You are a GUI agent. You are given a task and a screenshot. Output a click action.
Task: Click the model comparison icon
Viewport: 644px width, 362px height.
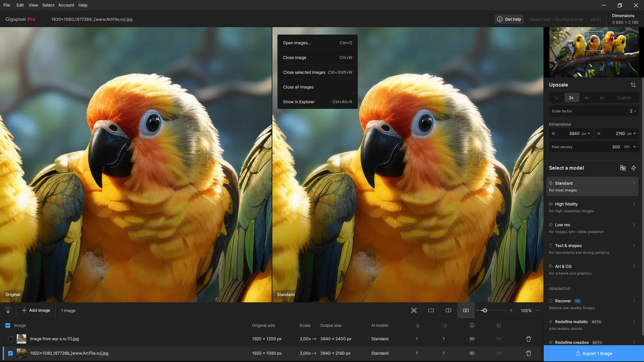(x=623, y=168)
